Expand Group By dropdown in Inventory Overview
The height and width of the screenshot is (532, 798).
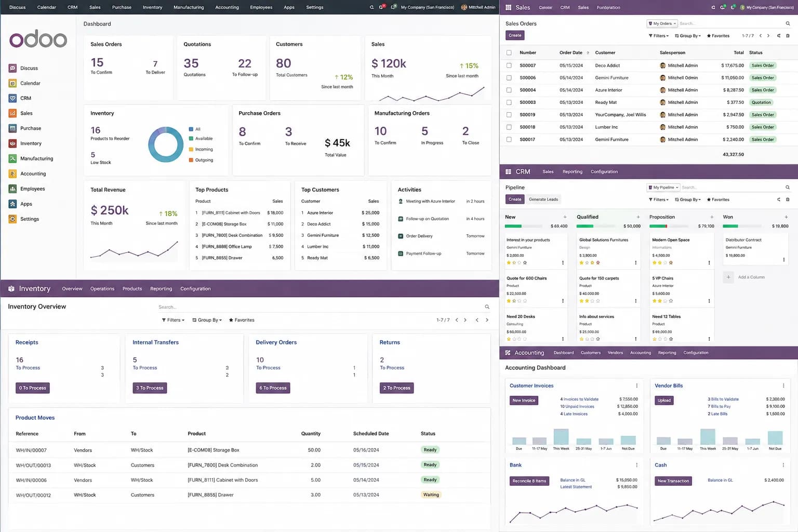click(207, 320)
